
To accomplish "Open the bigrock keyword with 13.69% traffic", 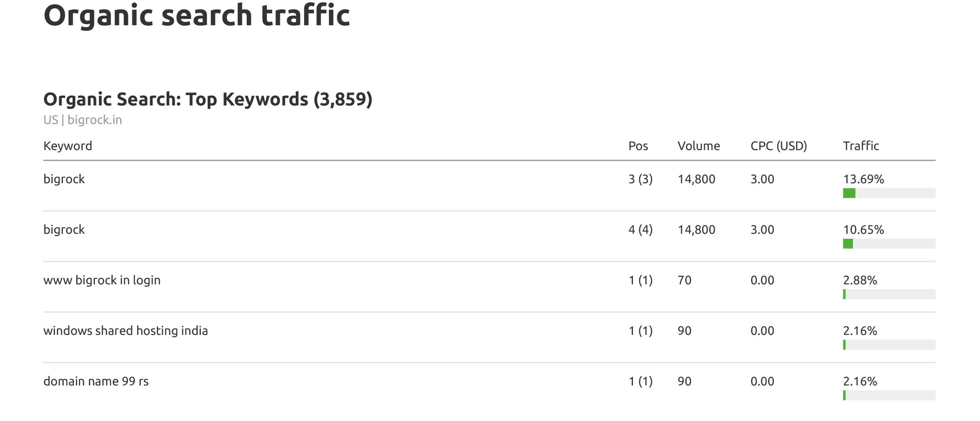I will (64, 179).
